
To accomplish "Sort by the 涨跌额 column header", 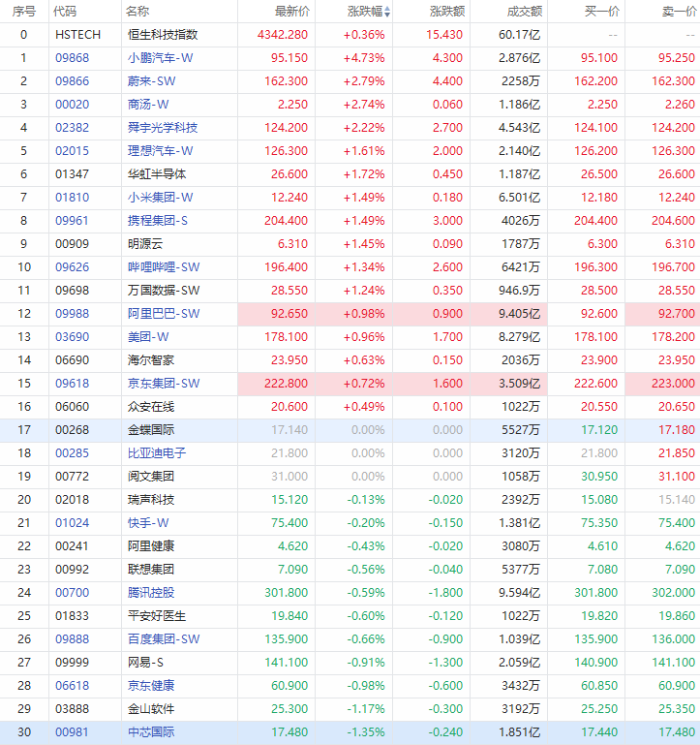I will (x=447, y=12).
